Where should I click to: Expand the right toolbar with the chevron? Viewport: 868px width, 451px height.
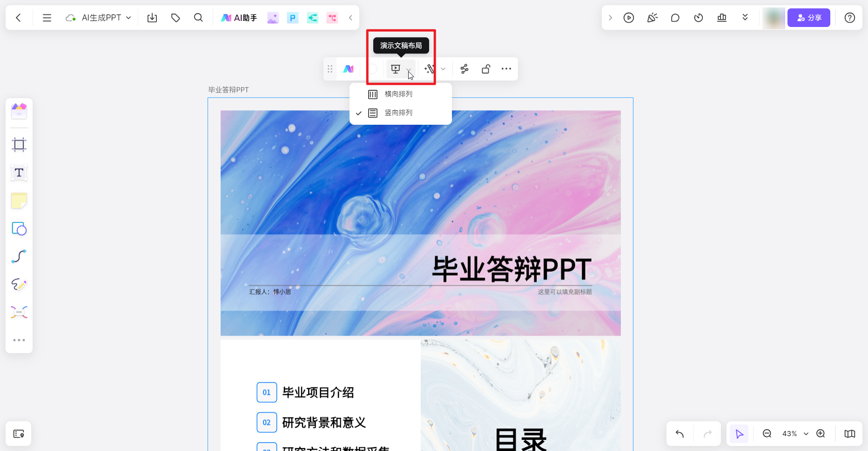tap(610, 18)
